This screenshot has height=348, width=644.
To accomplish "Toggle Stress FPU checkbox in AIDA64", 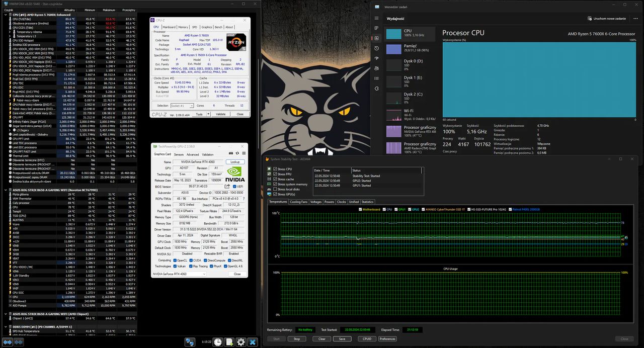I will click(275, 174).
